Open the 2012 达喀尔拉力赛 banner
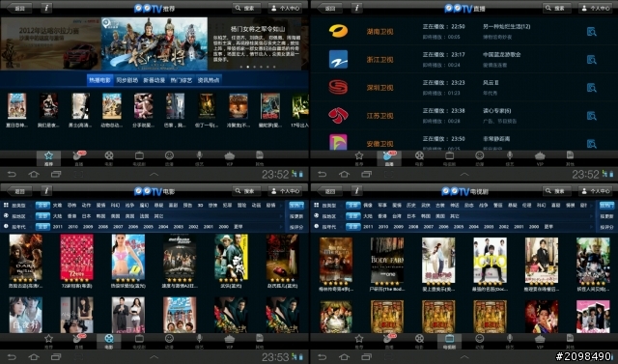 point(50,43)
